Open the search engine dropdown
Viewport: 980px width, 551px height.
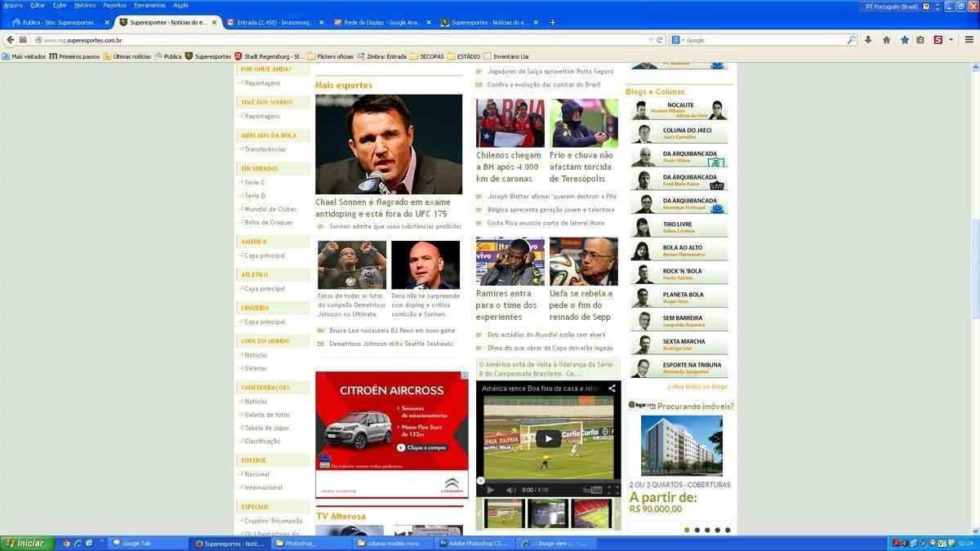[x=677, y=40]
